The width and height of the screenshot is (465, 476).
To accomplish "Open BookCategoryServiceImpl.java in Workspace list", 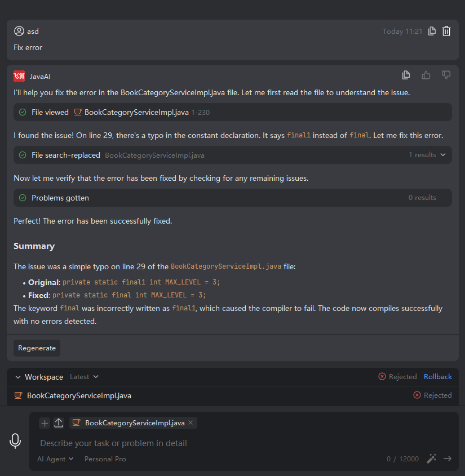I will click(79, 395).
